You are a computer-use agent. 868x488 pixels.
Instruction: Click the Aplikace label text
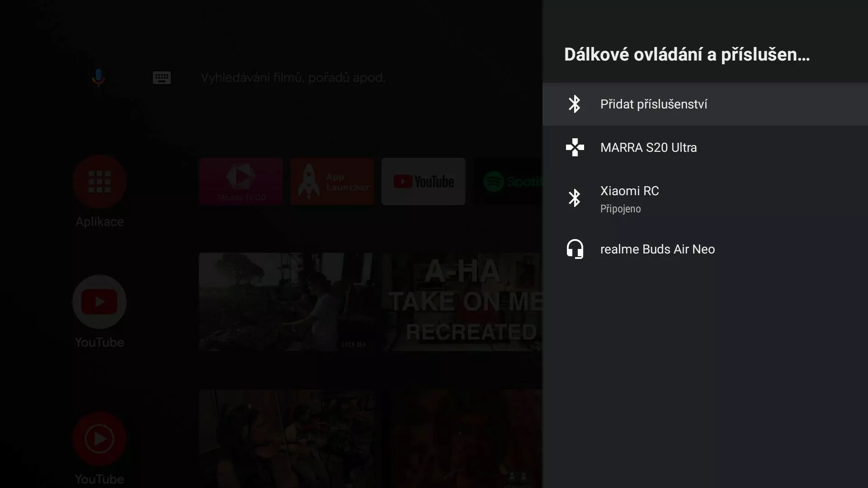point(99,222)
